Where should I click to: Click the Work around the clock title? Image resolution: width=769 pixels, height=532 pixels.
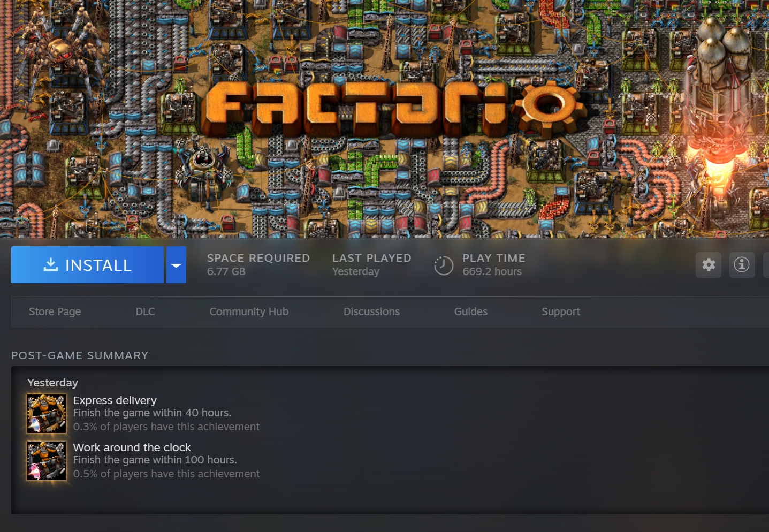(x=132, y=447)
